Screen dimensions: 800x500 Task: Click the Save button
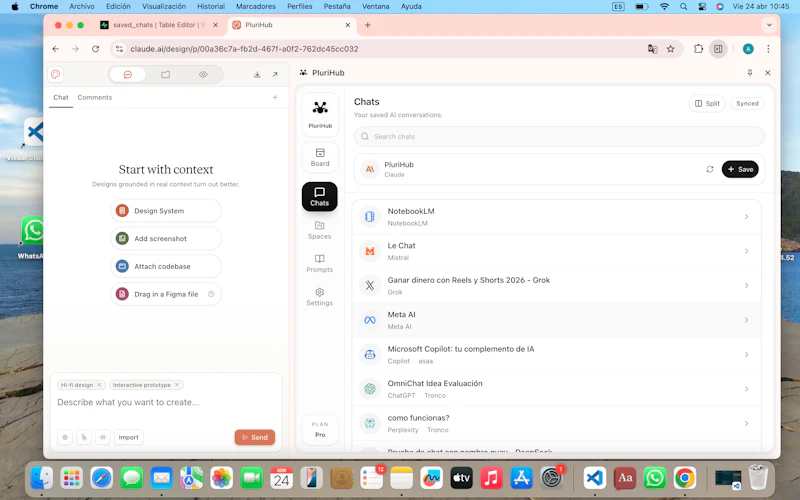(x=740, y=169)
